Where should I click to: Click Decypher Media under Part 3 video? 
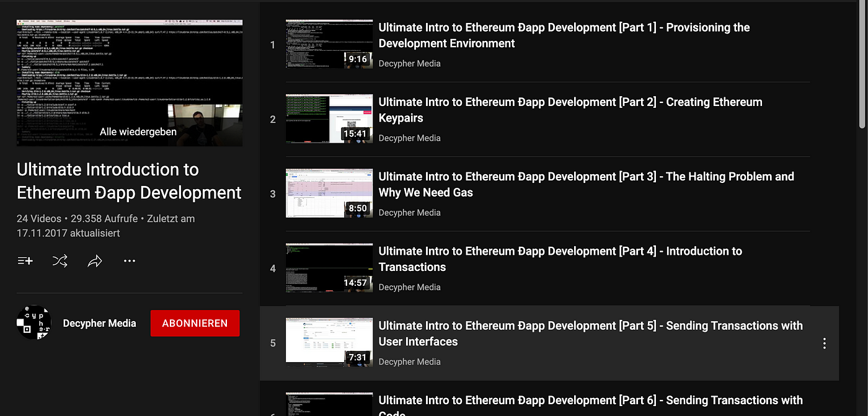click(x=409, y=212)
